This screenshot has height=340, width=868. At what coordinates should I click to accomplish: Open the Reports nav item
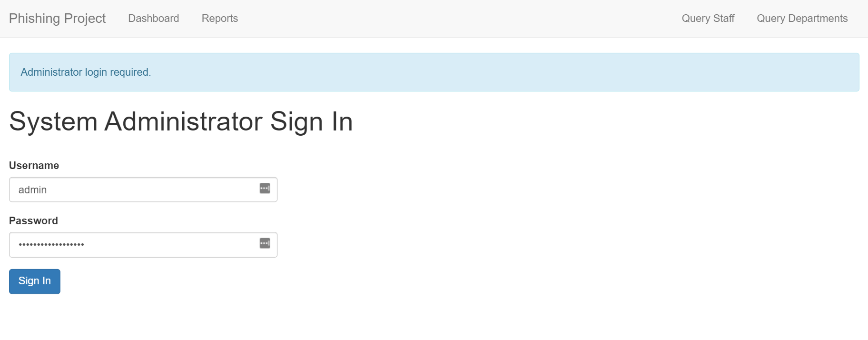point(220,18)
